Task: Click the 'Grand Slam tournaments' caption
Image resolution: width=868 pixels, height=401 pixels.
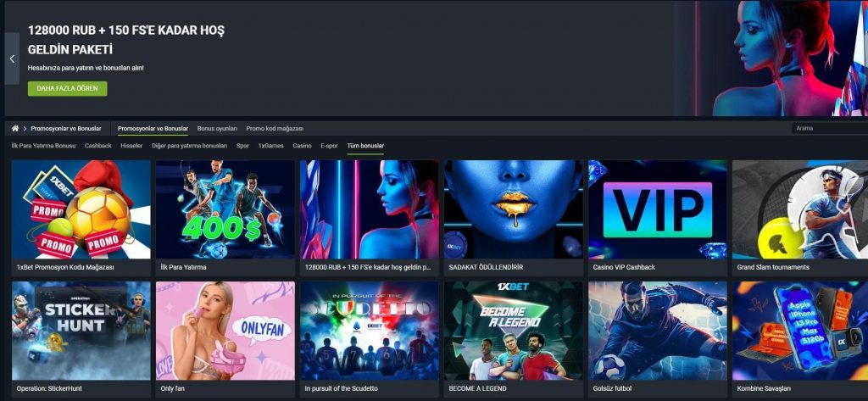Action: click(x=773, y=268)
